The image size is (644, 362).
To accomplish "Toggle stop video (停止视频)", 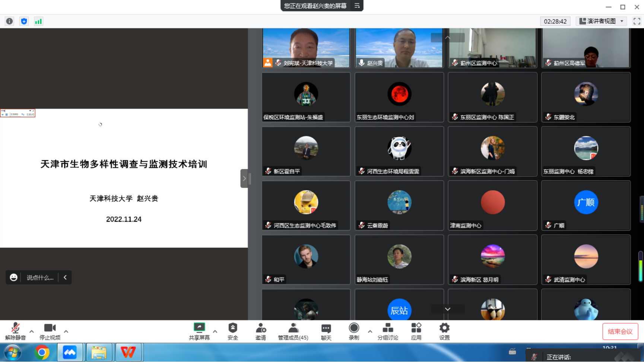I will coord(50,331).
